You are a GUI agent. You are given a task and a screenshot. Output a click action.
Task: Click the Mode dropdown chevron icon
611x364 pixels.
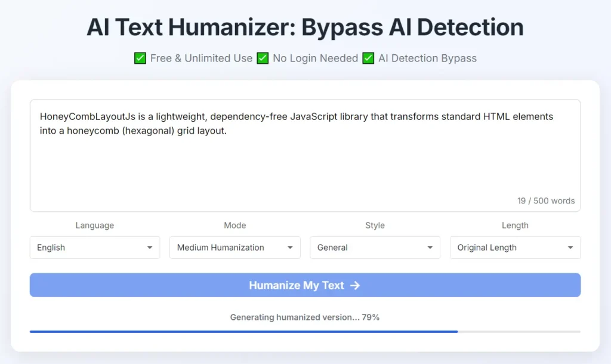coord(290,247)
